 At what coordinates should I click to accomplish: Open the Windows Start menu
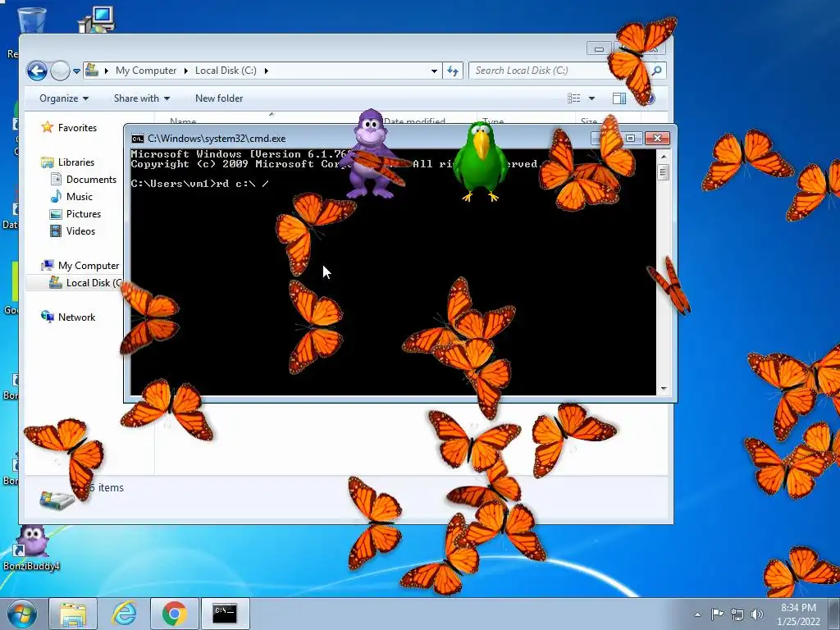[x=22, y=614]
